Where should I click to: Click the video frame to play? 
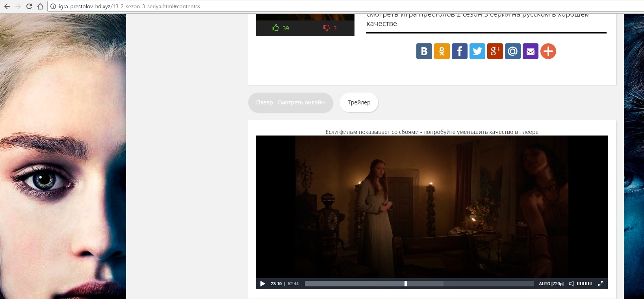tap(432, 207)
